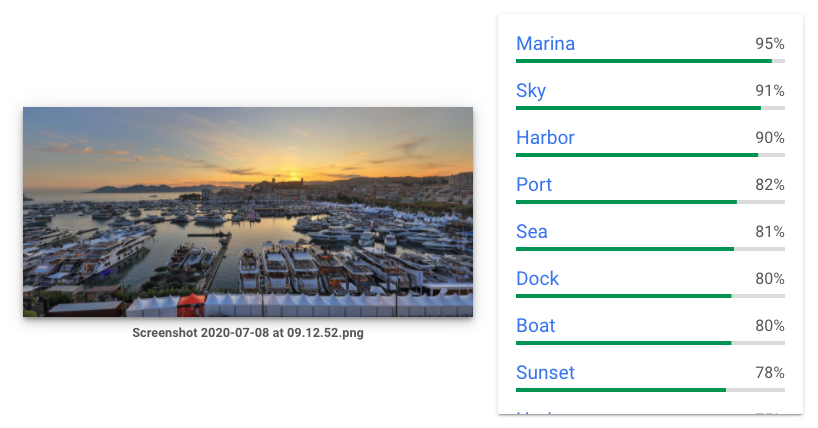The image size is (818, 428).
Task: Click the Marina confidence bar
Action: tap(650, 61)
